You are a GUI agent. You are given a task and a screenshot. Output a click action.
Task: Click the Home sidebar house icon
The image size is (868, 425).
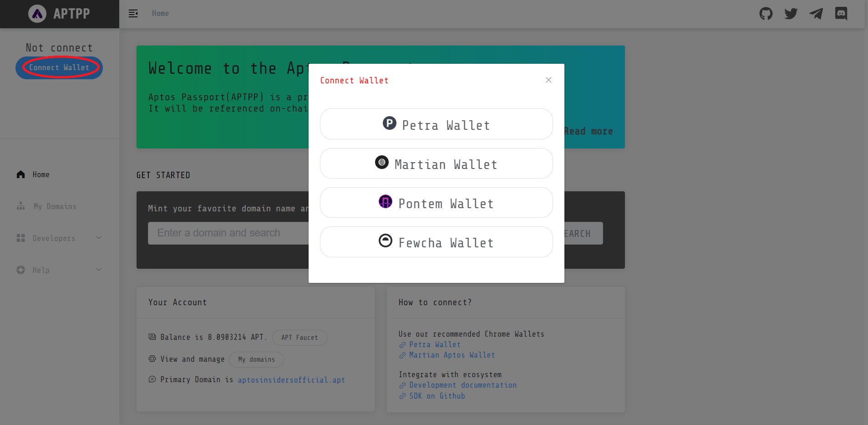(x=21, y=174)
